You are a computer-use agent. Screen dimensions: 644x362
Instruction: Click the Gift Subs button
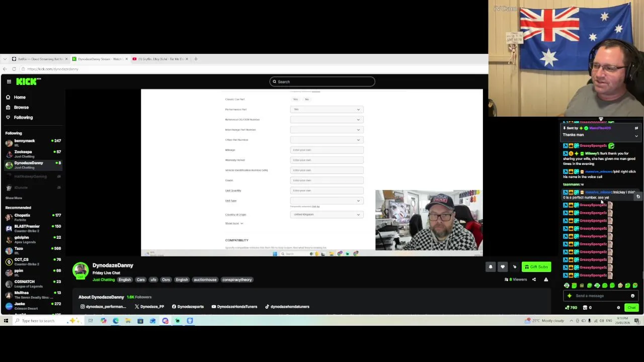(536, 267)
